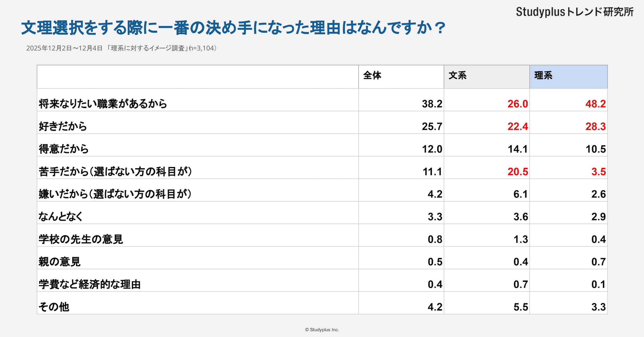Click the survey date subtitle text
Screen dimensions: 644x337
pyautogui.click(x=121, y=48)
